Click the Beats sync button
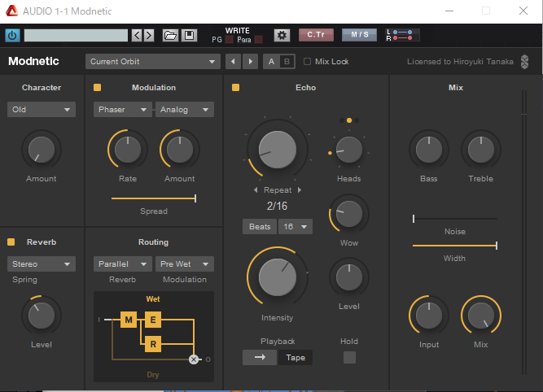The height and width of the screenshot is (392, 543). pos(260,227)
